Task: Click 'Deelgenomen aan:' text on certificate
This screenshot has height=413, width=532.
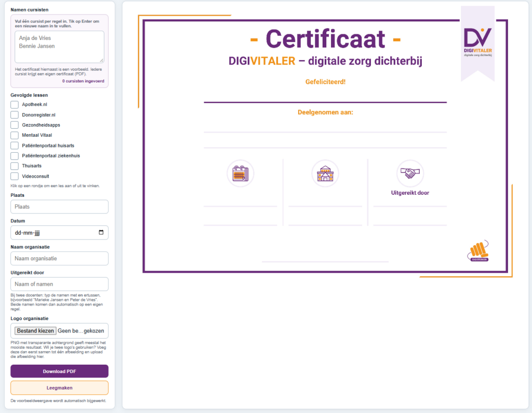Action: pyautogui.click(x=325, y=112)
